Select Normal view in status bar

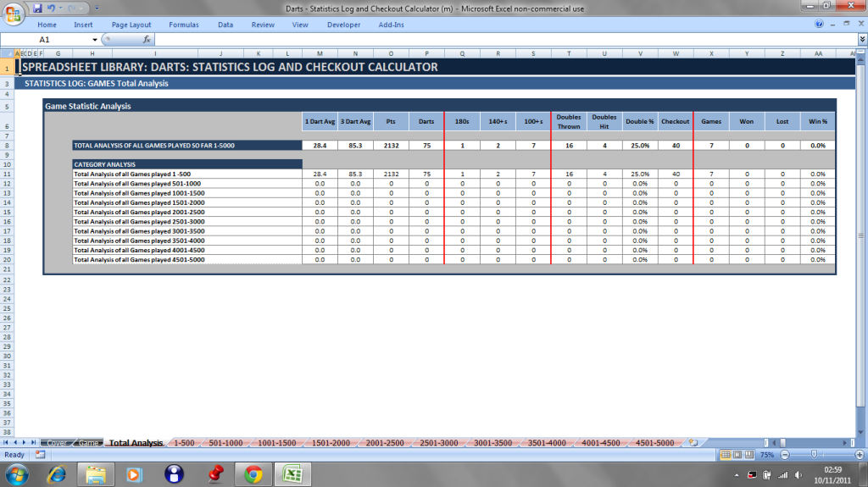coord(726,455)
